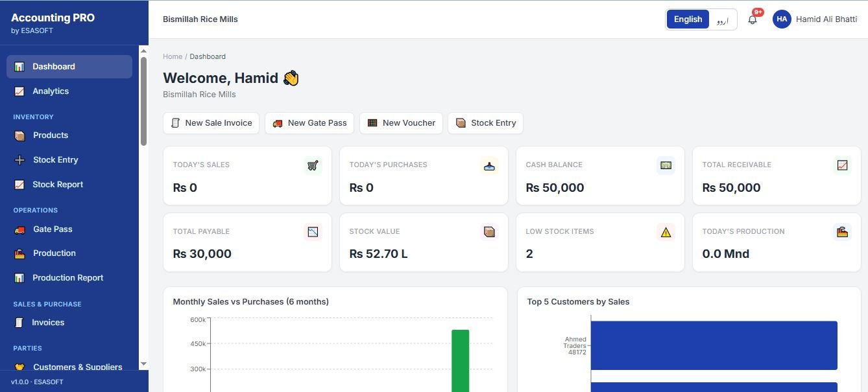The image size is (868, 392).
Task: Click the Today's Purchases icon
Action: tap(489, 165)
